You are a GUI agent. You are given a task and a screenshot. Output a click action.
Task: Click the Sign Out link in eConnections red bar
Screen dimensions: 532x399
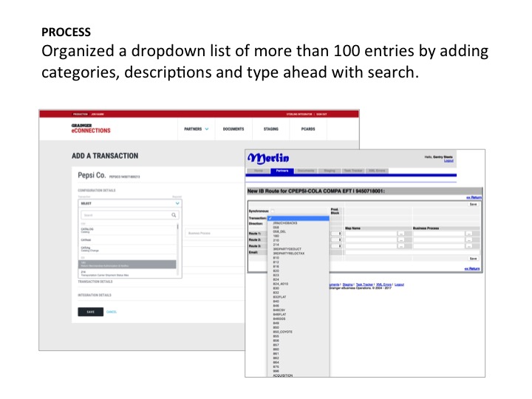(x=321, y=115)
